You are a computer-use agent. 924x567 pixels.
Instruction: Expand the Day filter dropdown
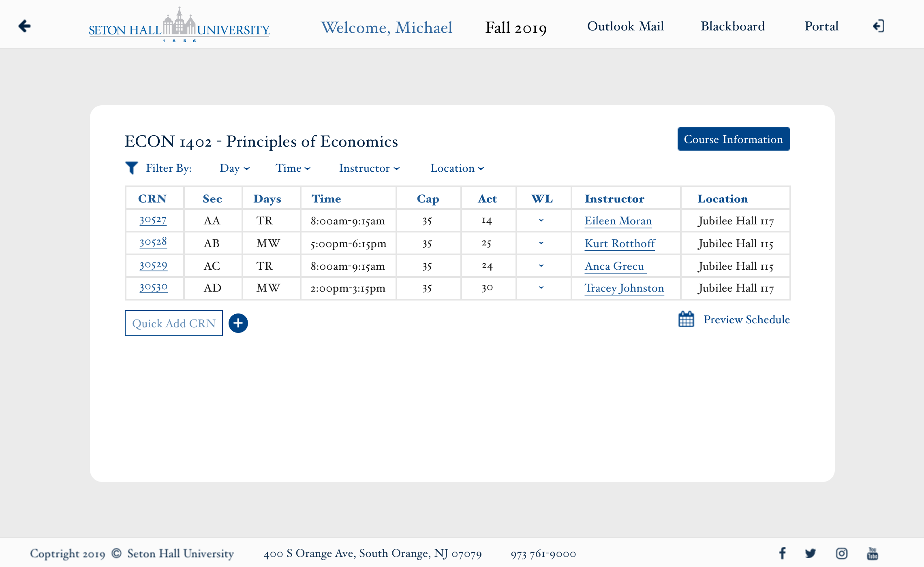click(234, 168)
